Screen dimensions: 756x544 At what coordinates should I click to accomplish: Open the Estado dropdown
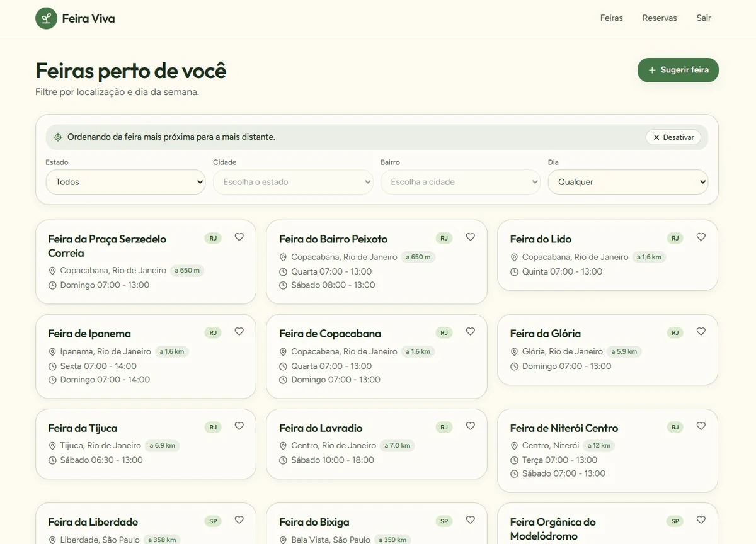[126, 182]
